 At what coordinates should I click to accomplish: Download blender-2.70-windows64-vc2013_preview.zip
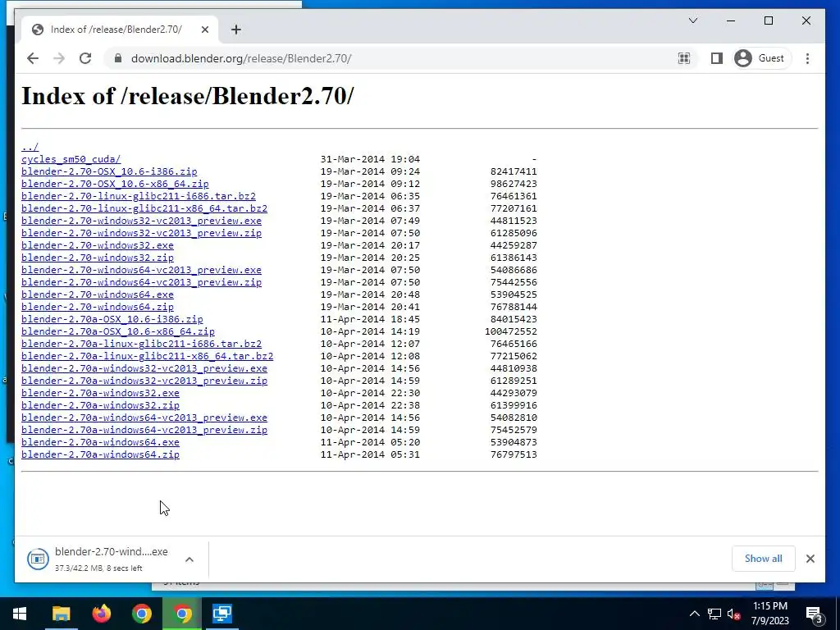click(x=141, y=282)
